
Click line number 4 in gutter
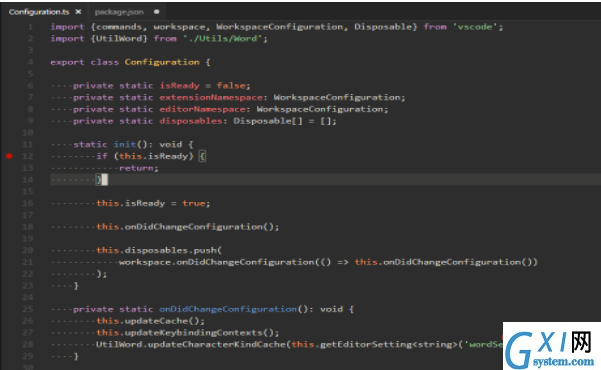(x=30, y=62)
